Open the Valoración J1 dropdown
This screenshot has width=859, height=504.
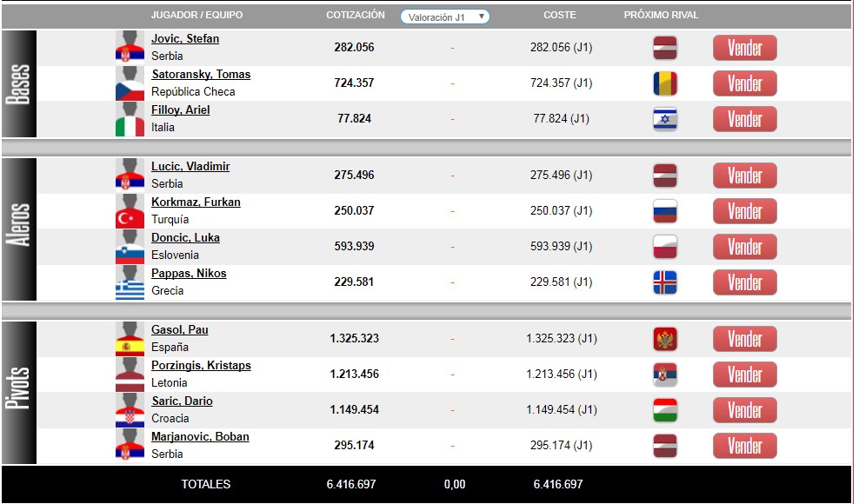coord(445,17)
